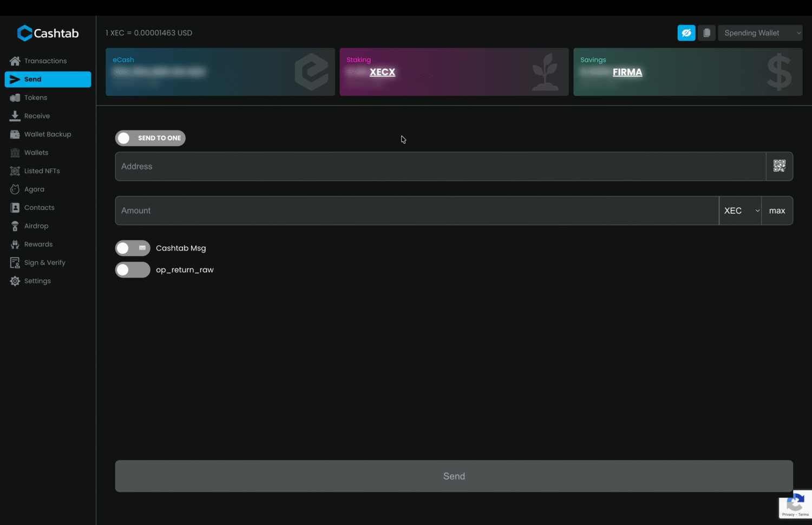Click the Address input field
812x525 pixels.
coord(440,166)
